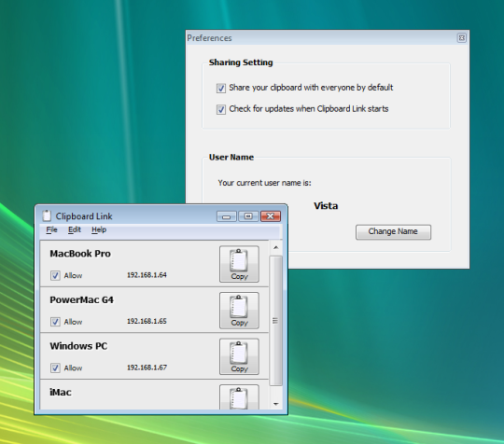Click the scrollbar down arrow
The image size is (504, 444).
coord(275,404)
